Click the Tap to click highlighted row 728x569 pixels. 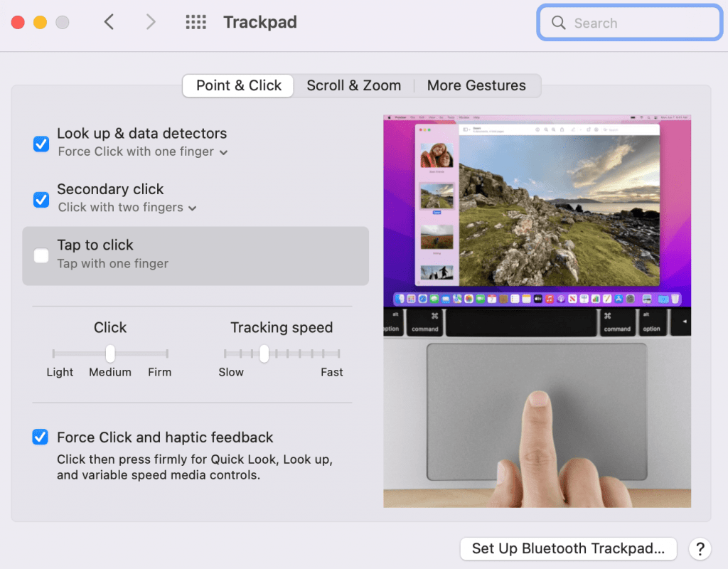tap(196, 256)
